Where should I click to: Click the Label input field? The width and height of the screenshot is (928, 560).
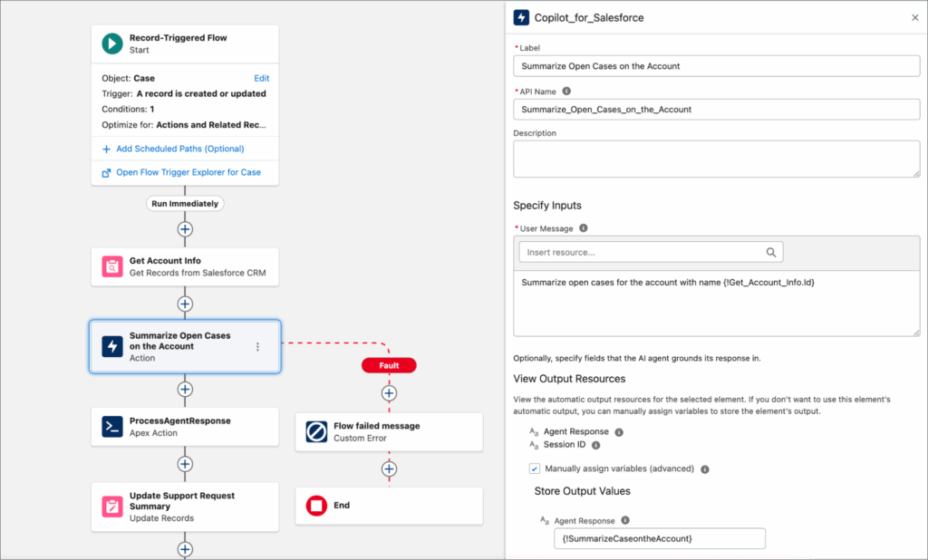[716, 66]
